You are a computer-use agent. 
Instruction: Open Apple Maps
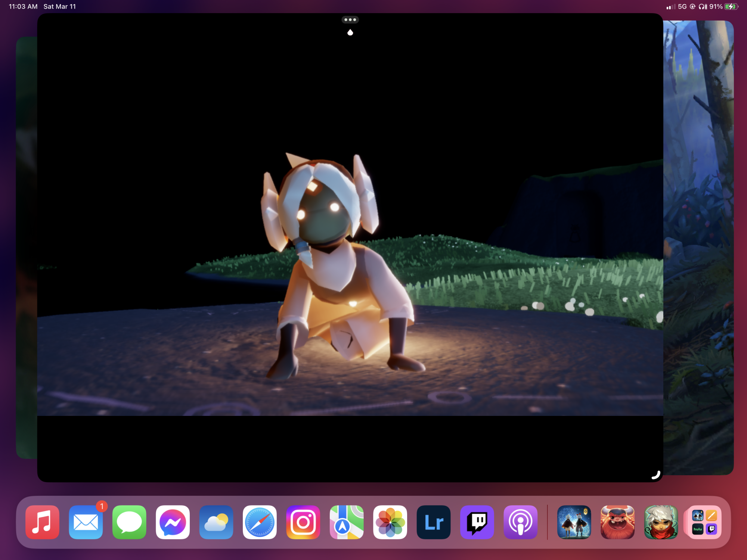click(346, 522)
